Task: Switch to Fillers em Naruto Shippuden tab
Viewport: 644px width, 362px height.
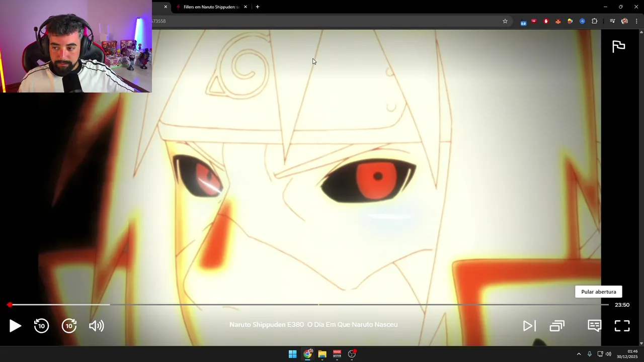Action: coord(211,7)
